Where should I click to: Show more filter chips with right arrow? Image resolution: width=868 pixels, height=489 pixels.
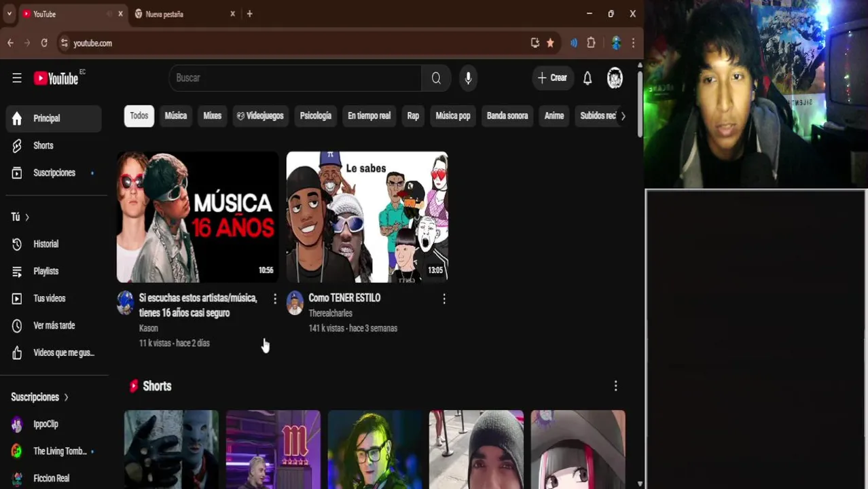[623, 116]
